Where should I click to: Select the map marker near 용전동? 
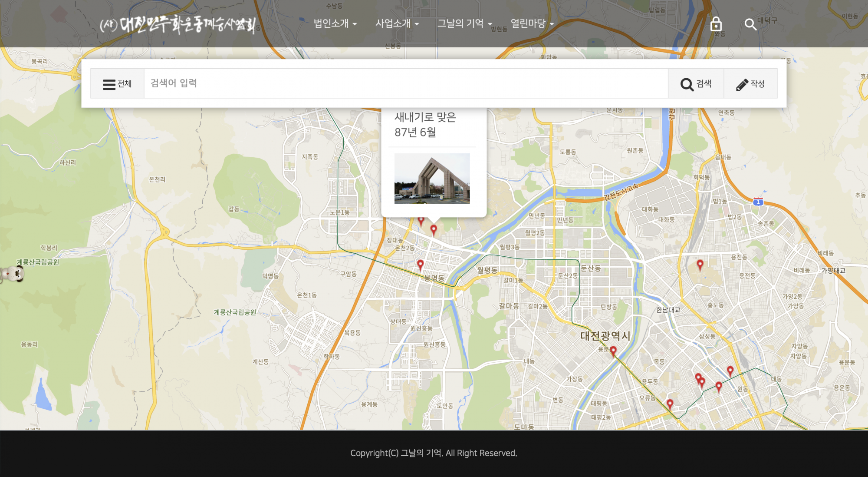(x=700, y=265)
